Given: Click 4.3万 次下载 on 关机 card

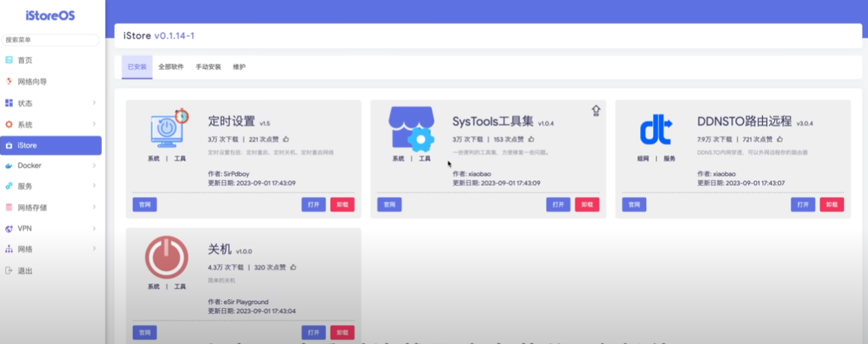Looking at the screenshot, I should point(226,267).
